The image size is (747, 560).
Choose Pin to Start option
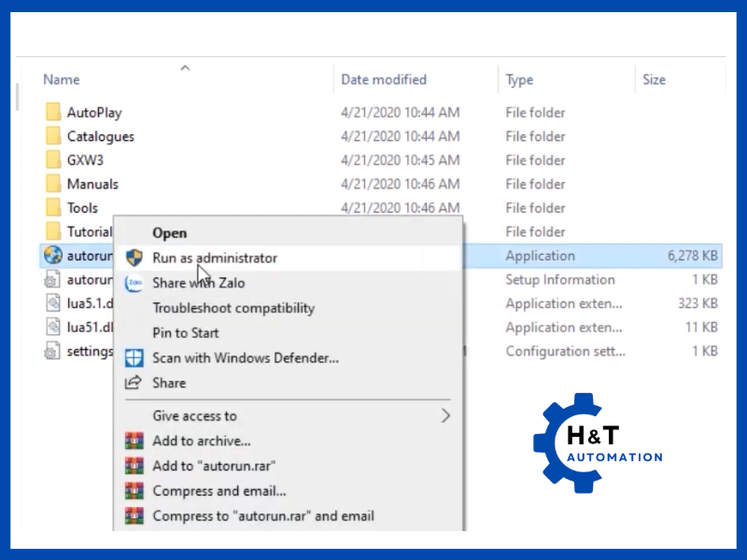(186, 333)
